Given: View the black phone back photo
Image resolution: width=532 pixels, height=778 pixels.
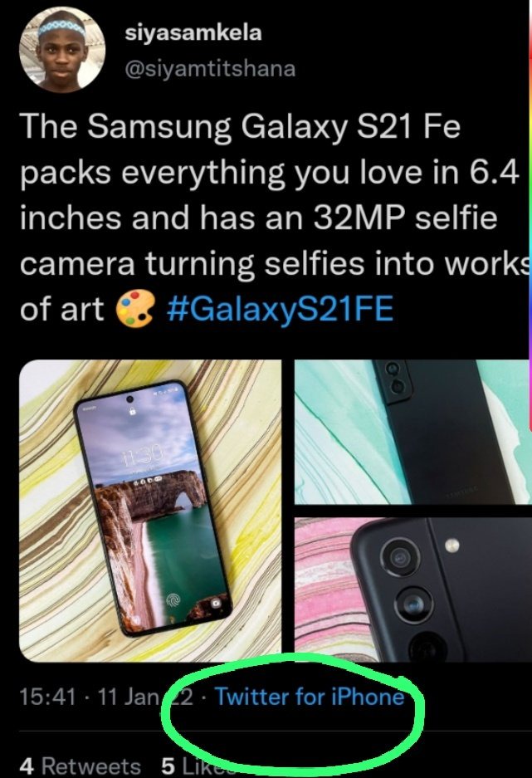Looking at the screenshot, I should tap(413, 432).
